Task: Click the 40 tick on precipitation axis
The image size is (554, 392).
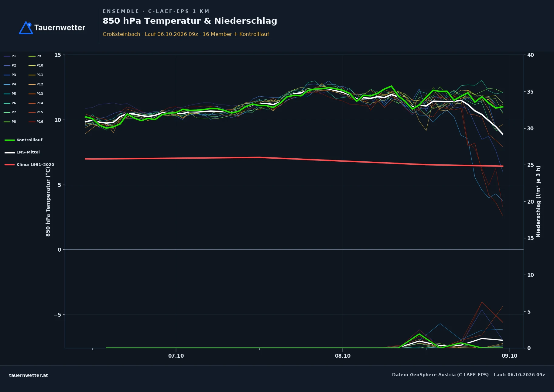Action: (531, 55)
